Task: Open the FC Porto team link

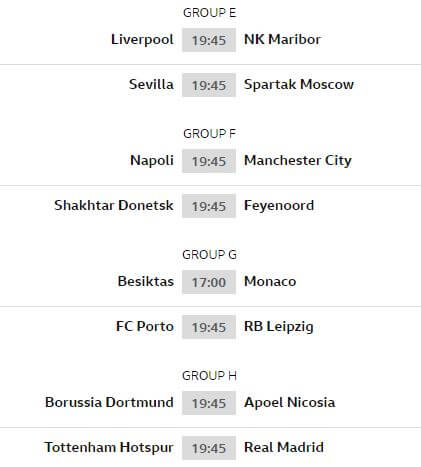Action: tap(145, 326)
